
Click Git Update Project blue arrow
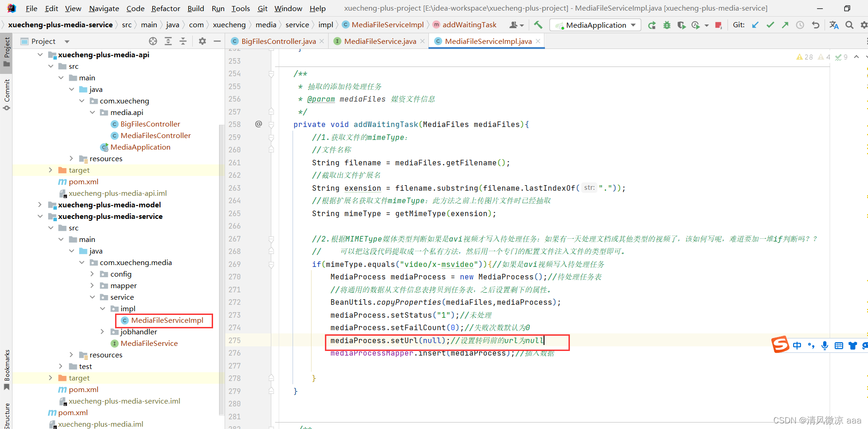click(755, 25)
